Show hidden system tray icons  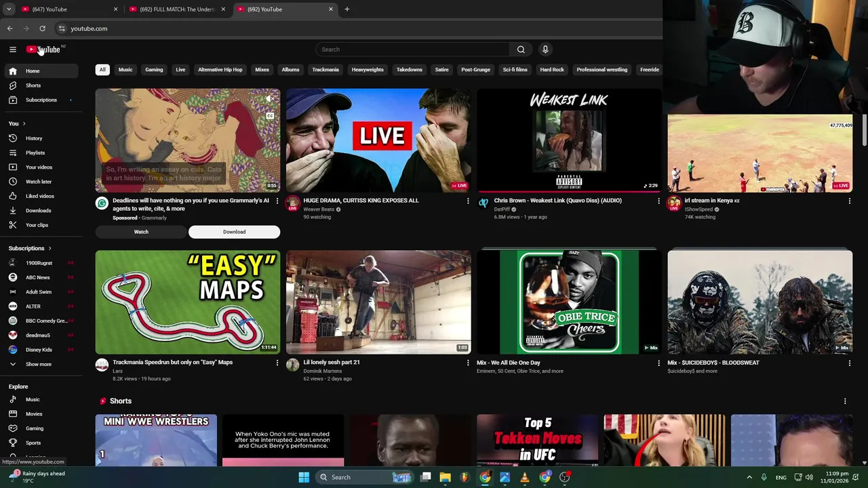749,477
